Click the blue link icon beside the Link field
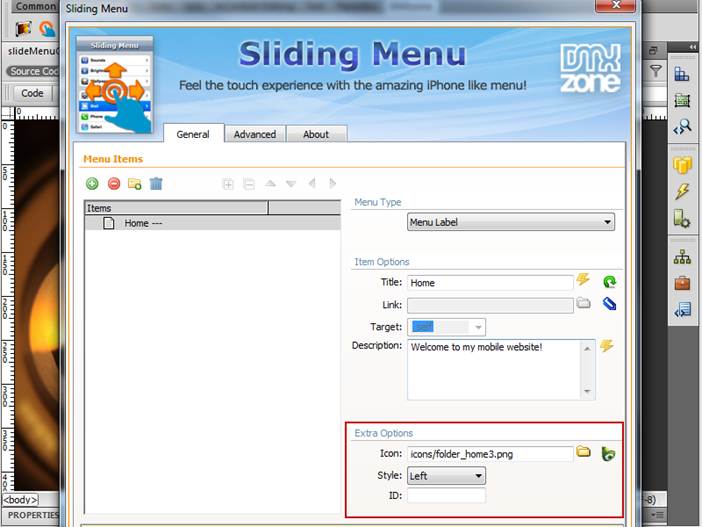 (609, 304)
